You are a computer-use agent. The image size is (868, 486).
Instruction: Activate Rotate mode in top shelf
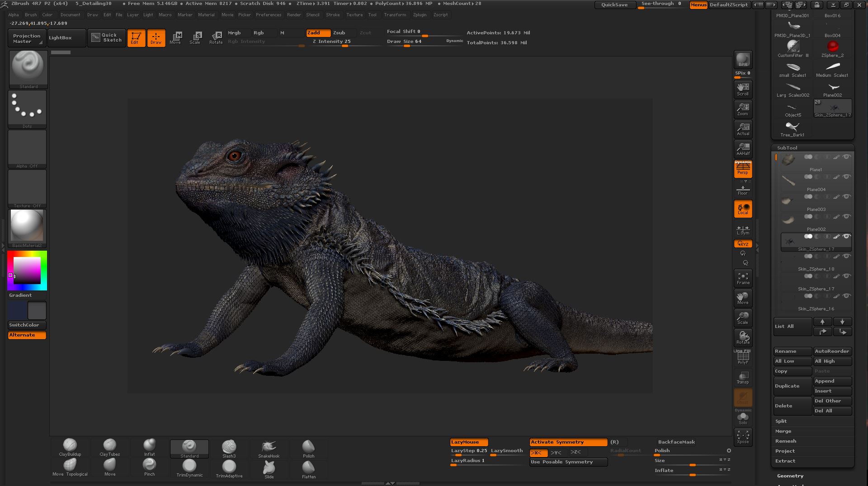[x=216, y=38]
